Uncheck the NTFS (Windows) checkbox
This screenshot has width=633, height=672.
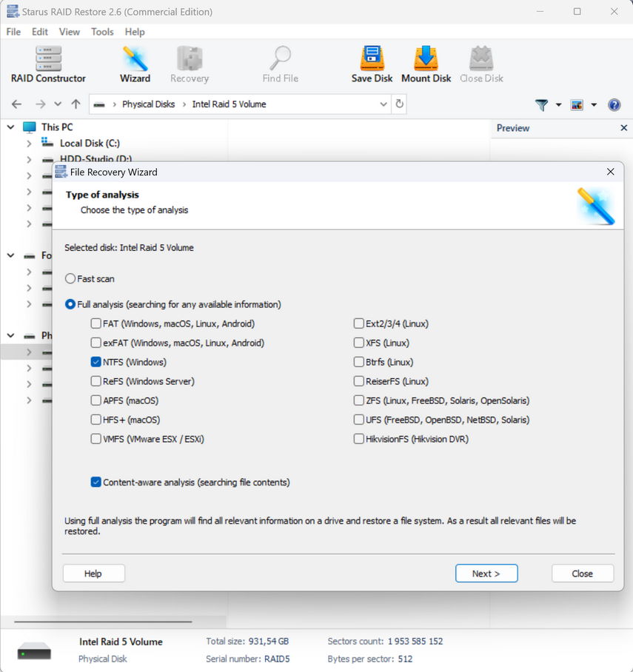click(96, 362)
